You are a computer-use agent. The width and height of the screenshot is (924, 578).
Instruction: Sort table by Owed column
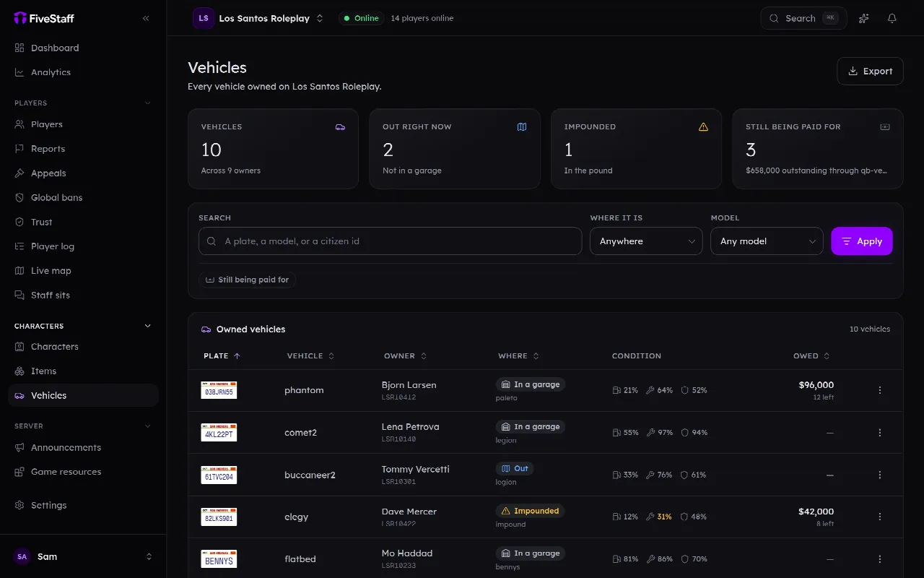pyautogui.click(x=811, y=356)
